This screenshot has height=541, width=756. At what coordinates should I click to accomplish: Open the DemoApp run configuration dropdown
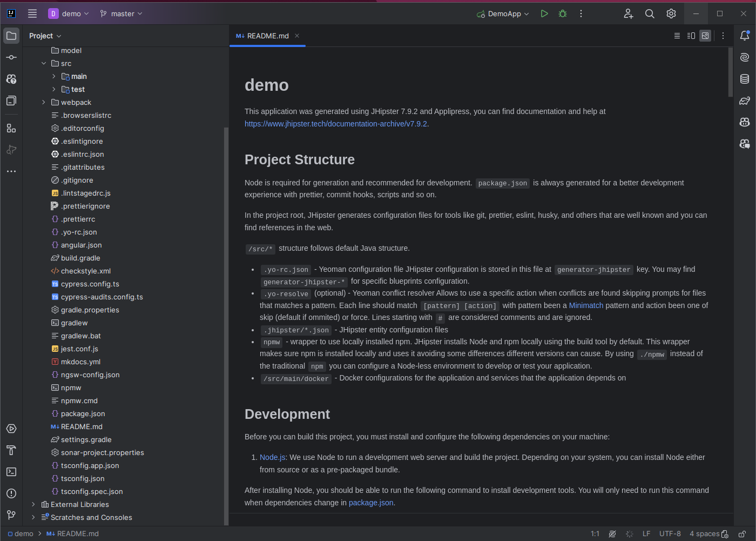(503, 14)
